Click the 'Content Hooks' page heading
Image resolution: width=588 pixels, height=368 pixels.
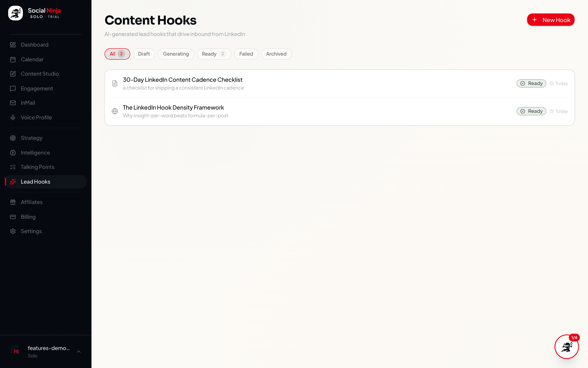tap(150, 20)
